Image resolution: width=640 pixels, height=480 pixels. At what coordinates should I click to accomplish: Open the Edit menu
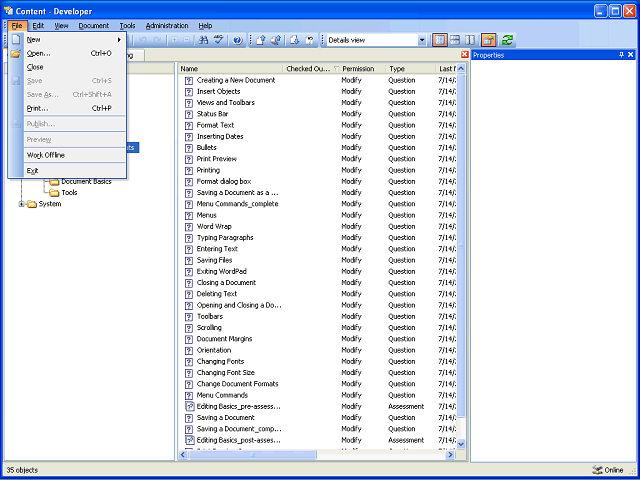click(x=38, y=26)
